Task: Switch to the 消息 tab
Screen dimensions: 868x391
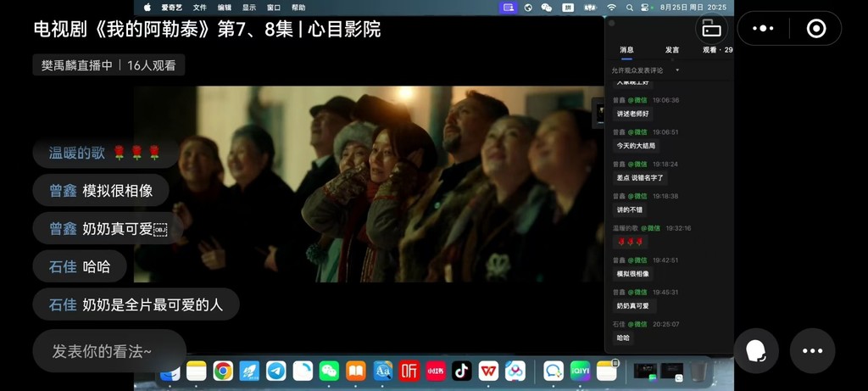Action: pyautogui.click(x=626, y=50)
